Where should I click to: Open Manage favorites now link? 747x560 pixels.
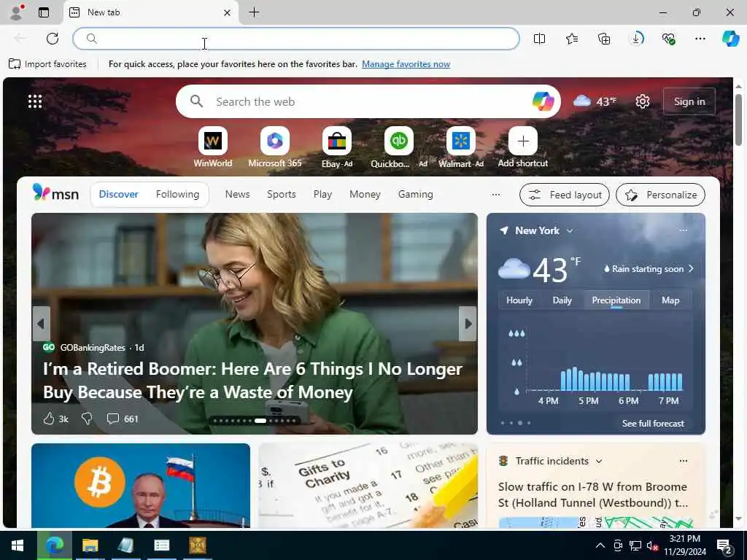point(406,64)
